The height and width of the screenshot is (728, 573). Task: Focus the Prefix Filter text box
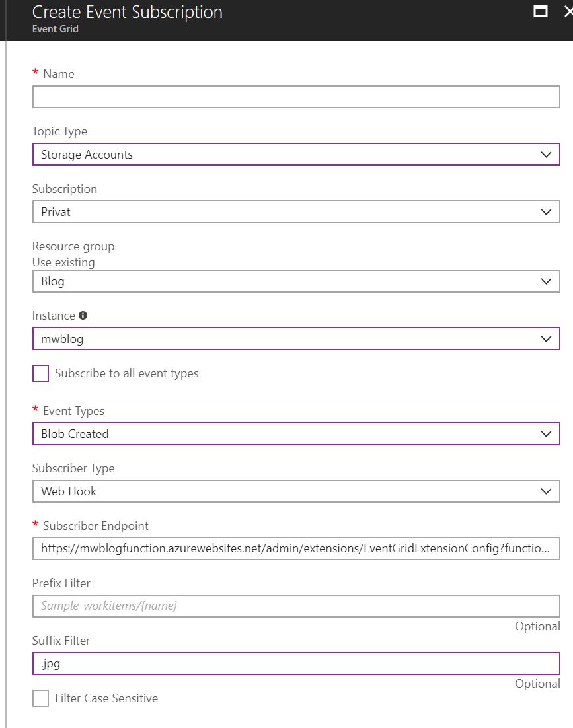(296, 606)
